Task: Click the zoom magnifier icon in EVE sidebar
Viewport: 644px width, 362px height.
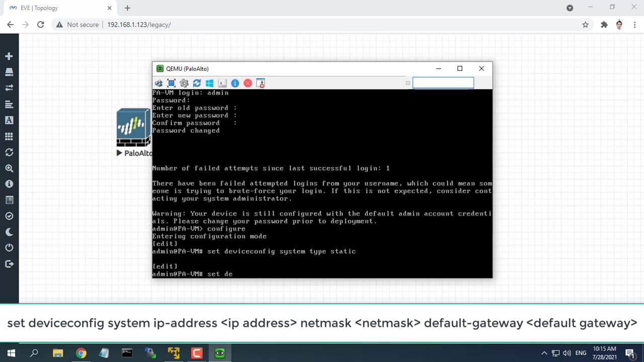Action: coord(9,168)
